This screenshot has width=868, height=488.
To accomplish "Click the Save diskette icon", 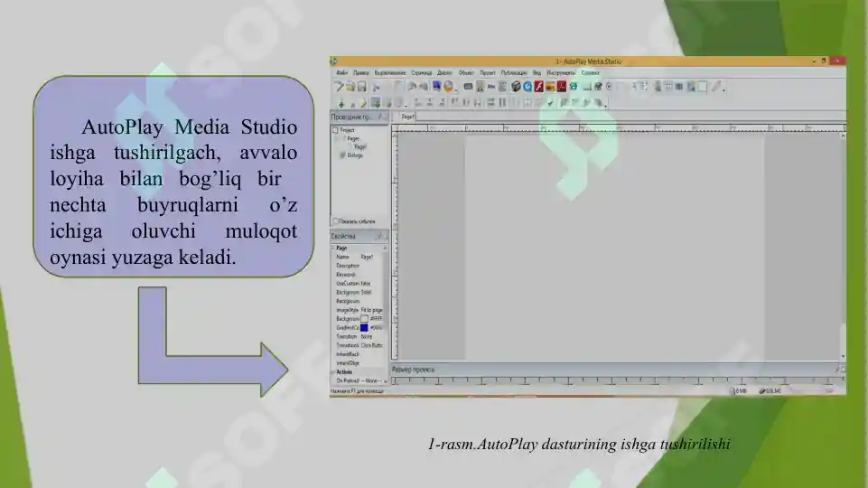I will [362, 87].
